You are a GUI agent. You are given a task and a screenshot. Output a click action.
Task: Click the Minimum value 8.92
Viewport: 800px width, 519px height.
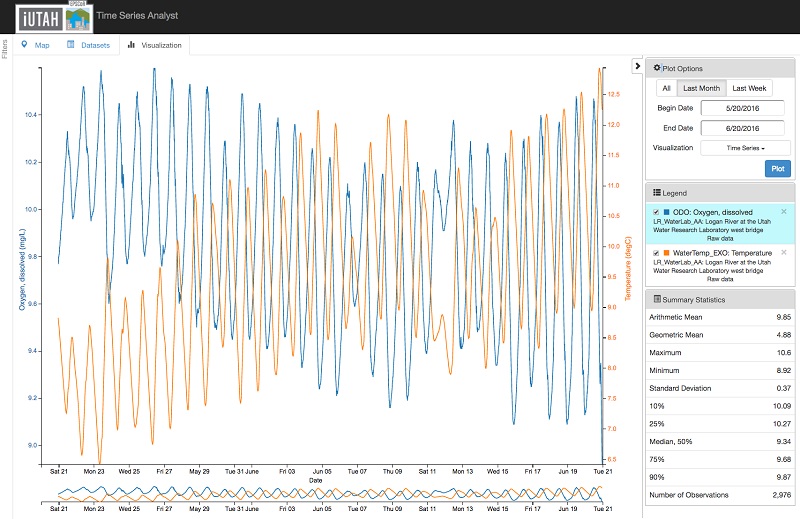(x=783, y=370)
